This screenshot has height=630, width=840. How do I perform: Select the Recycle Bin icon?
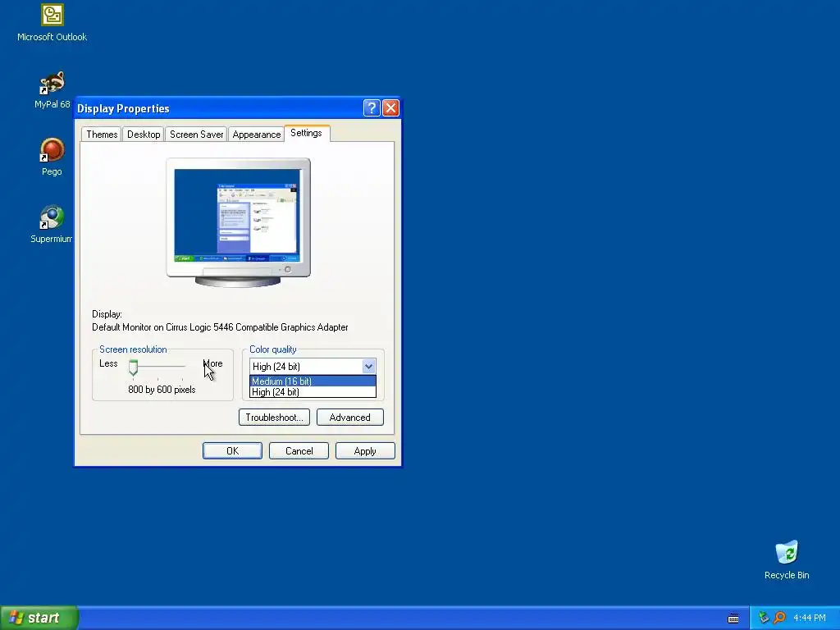(787, 559)
